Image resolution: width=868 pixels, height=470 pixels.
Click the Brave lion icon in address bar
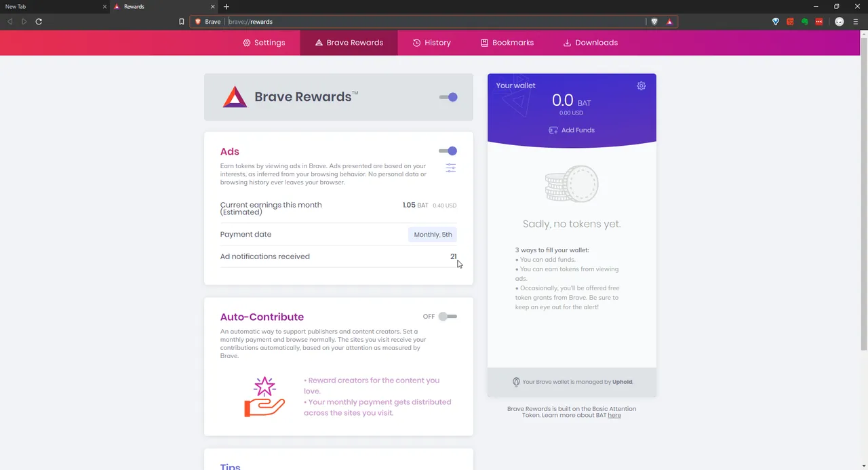[198, 22]
